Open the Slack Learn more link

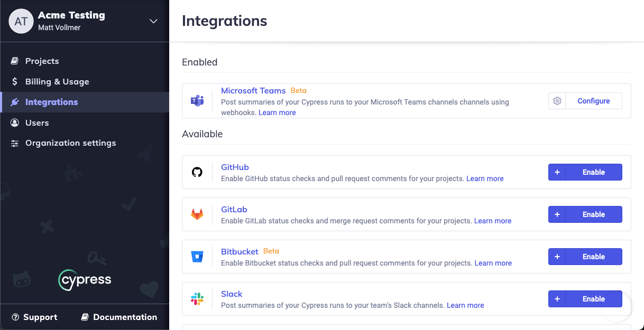[465, 305]
